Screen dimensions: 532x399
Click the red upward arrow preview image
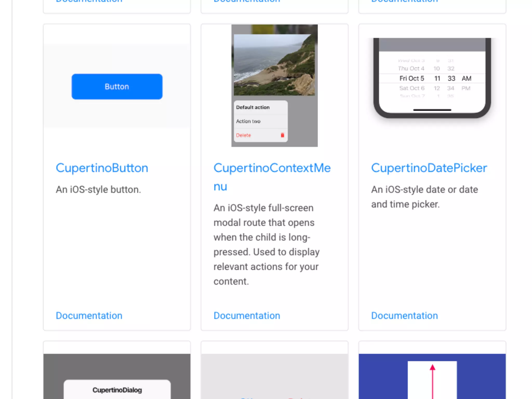pos(432,377)
